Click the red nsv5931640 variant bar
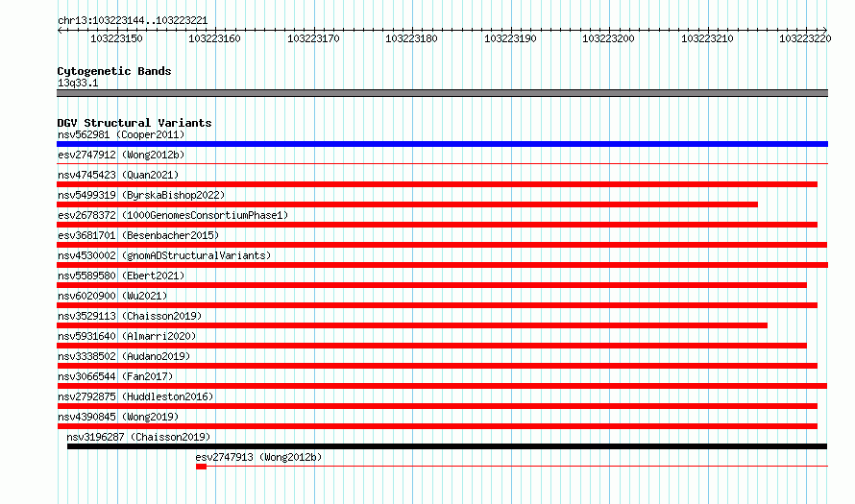 click(x=431, y=346)
